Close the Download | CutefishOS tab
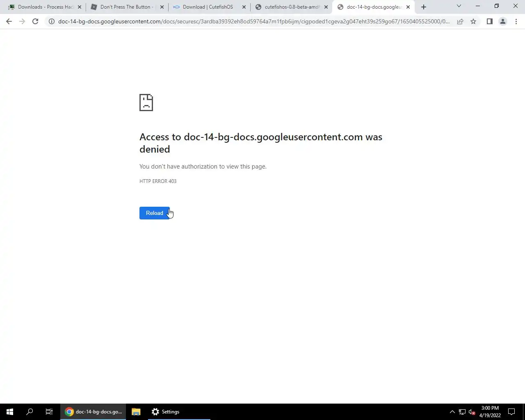Image resolution: width=525 pixels, height=420 pixels. (x=244, y=7)
